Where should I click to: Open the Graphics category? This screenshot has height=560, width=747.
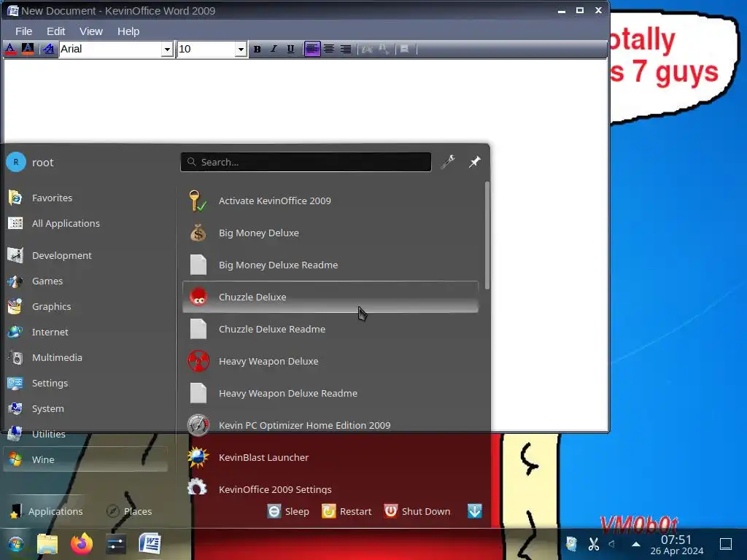point(86,307)
